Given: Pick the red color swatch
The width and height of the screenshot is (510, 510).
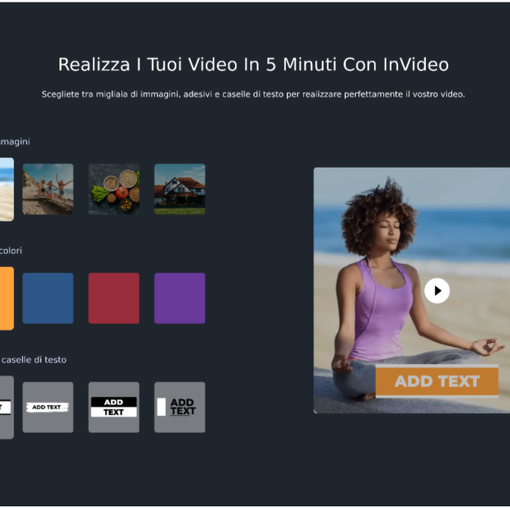Looking at the screenshot, I should (114, 298).
